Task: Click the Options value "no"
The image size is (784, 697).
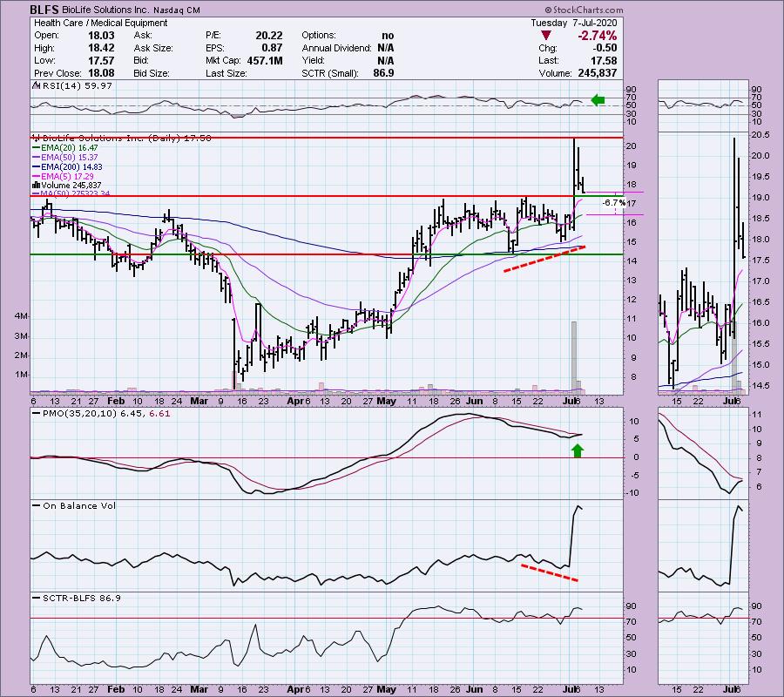Action: 388,36
